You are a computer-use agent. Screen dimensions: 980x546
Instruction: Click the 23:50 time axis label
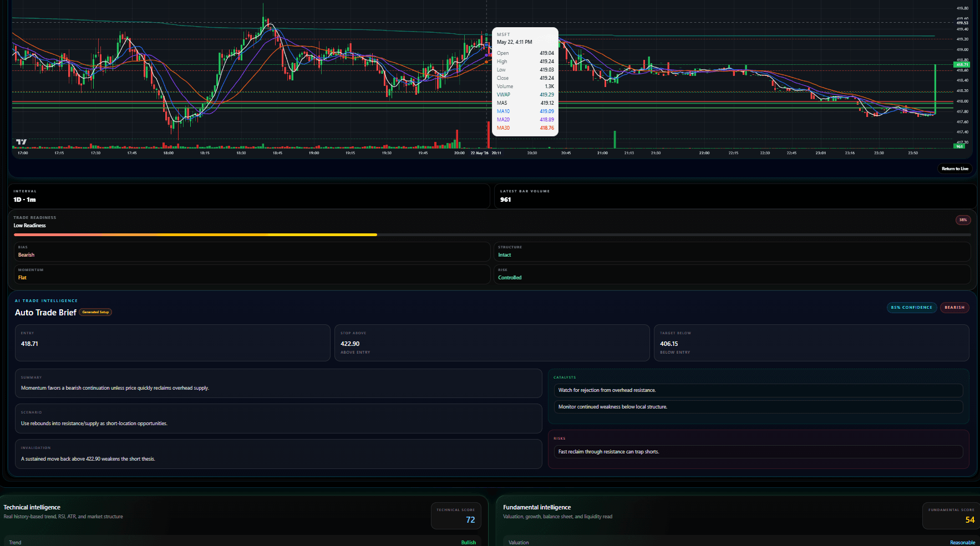[912, 153]
